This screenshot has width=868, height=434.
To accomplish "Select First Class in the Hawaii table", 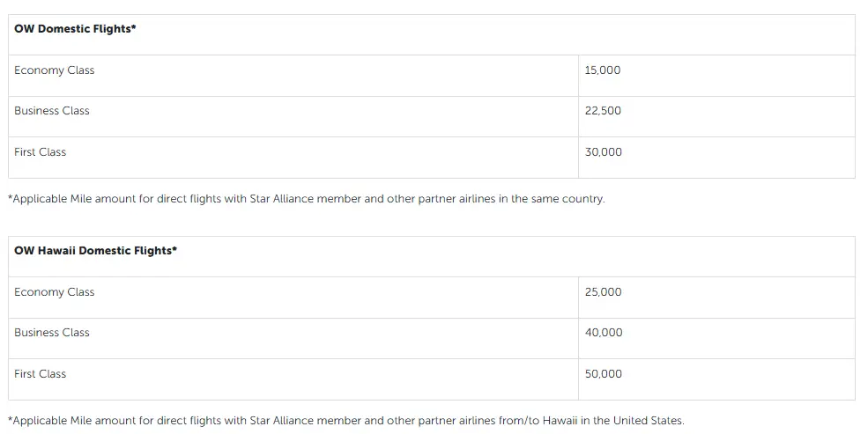I will click(x=41, y=374).
